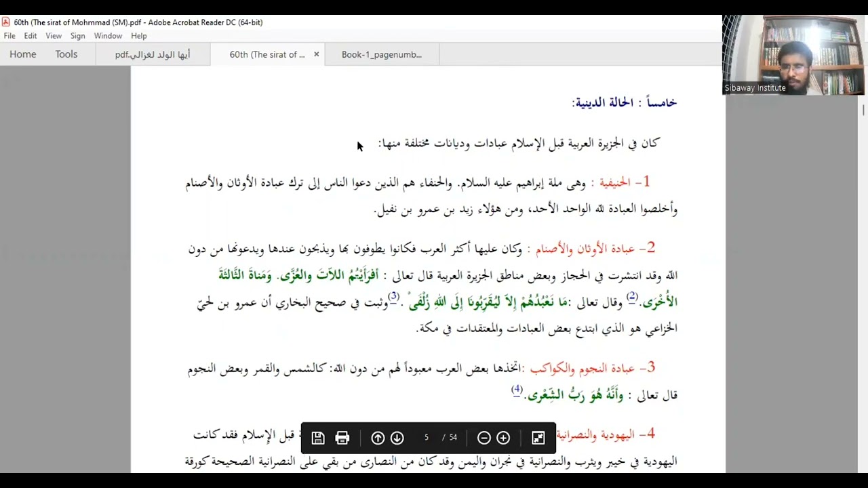Image resolution: width=868 pixels, height=488 pixels.
Task: Click the green verse وَأَنَّهُ هُوَ رَبُّ الشِّعْرَى
Action: tap(575, 395)
